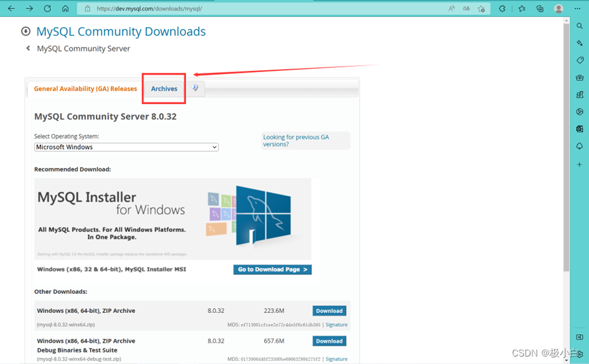Add this page to favorites
Screen dimensions: 589x364
coord(481,9)
